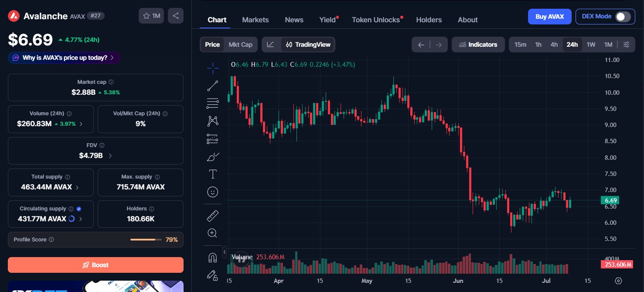Collapse the drawing toolbar panel arrow
Screen dimensions: 644x292
click(225, 252)
